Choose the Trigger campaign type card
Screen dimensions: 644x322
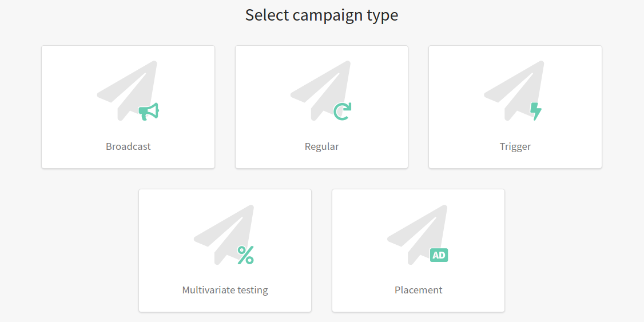point(515,107)
